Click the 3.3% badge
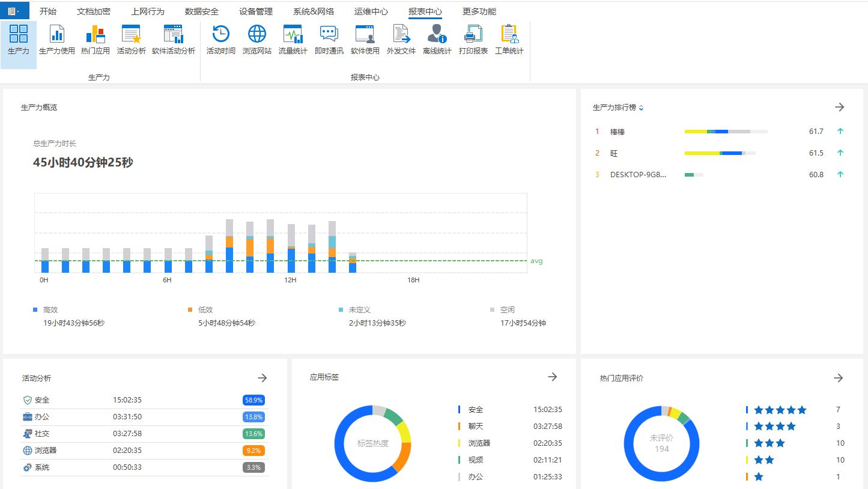This screenshot has height=489, width=868. click(x=254, y=467)
